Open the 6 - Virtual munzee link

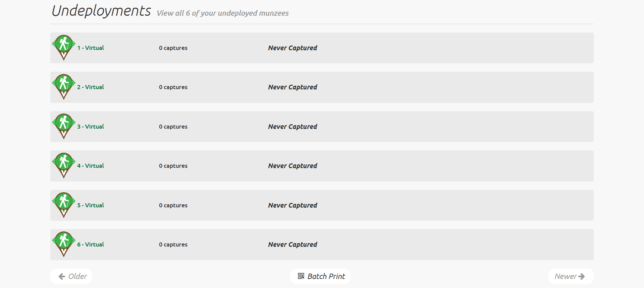click(91, 244)
